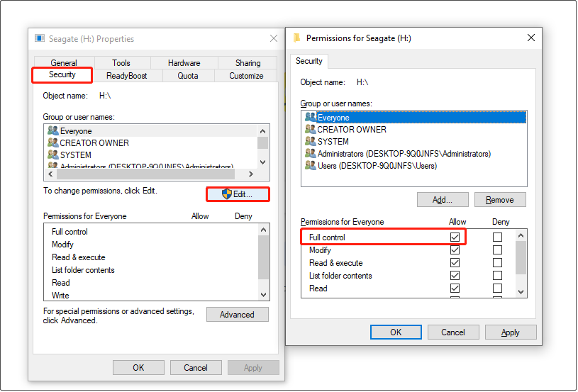Toggle Allow checkbox for Read
Image resolution: width=578 pixels, height=392 pixels.
455,288
